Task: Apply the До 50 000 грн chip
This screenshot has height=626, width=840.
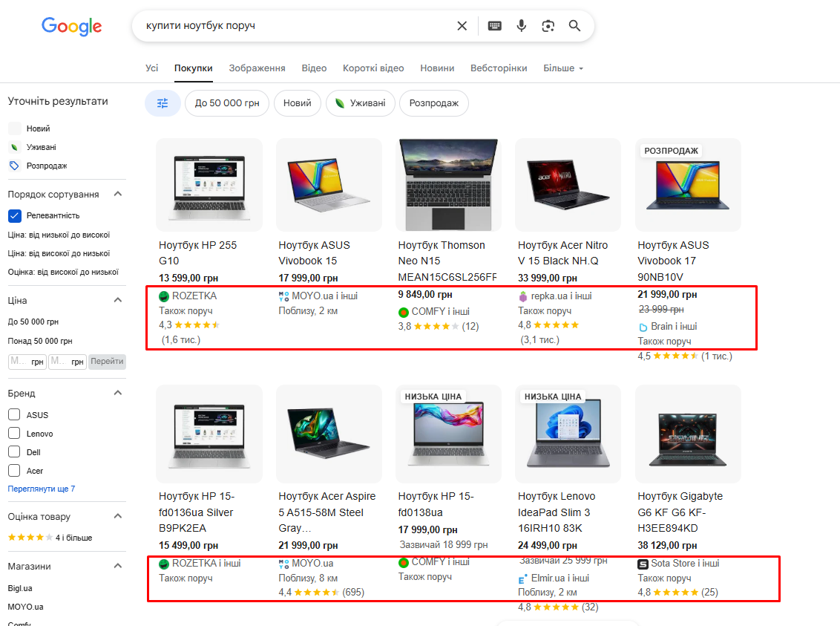Action: 227,103
